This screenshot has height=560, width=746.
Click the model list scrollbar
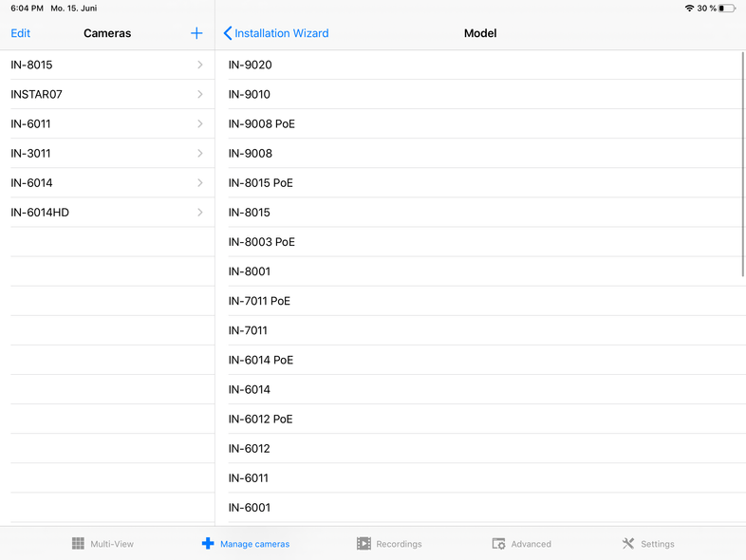pos(742,163)
